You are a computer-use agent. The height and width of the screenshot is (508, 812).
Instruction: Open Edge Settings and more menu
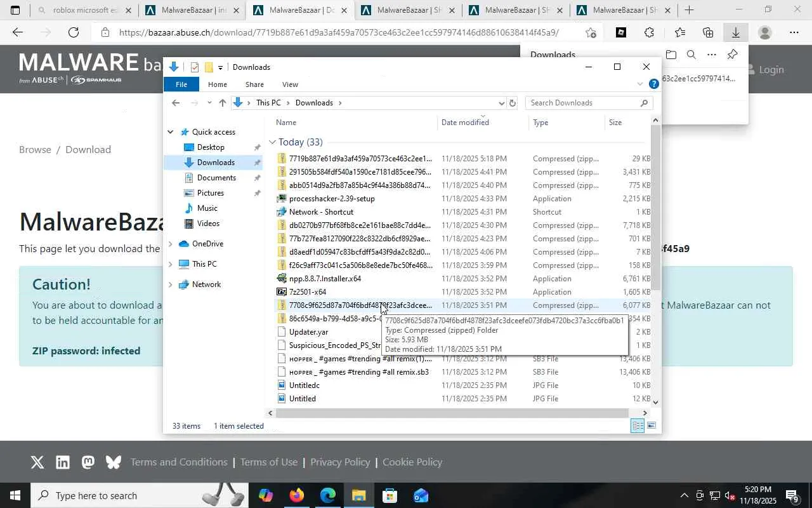tap(794, 32)
